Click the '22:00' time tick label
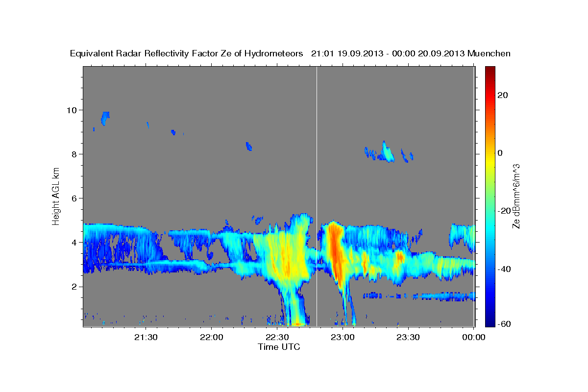588x392 pixels. (x=212, y=337)
